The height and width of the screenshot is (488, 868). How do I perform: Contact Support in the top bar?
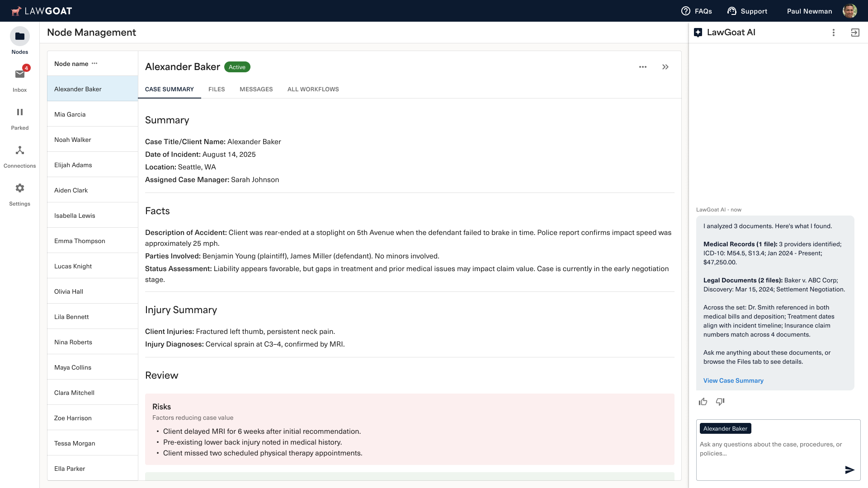click(x=747, y=11)
